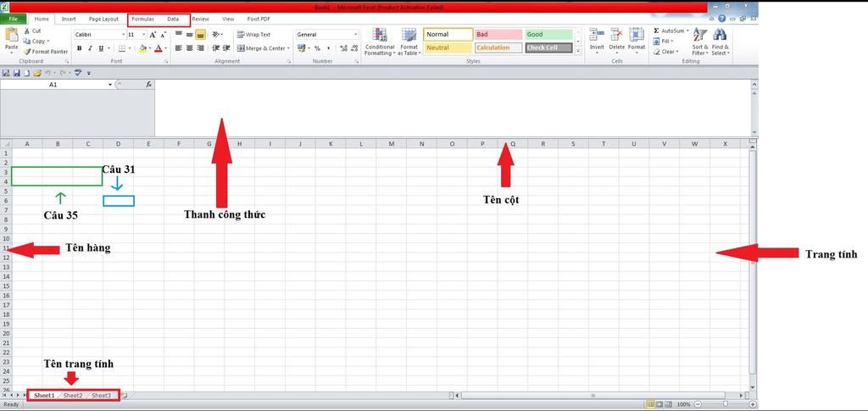868x411 pixels.
Task: Apply yellow fill color bucket
Action: tap(142, 48)
